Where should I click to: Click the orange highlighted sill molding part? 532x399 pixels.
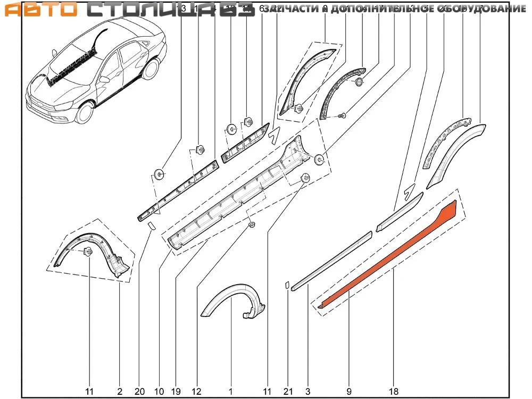pos(388,255)
